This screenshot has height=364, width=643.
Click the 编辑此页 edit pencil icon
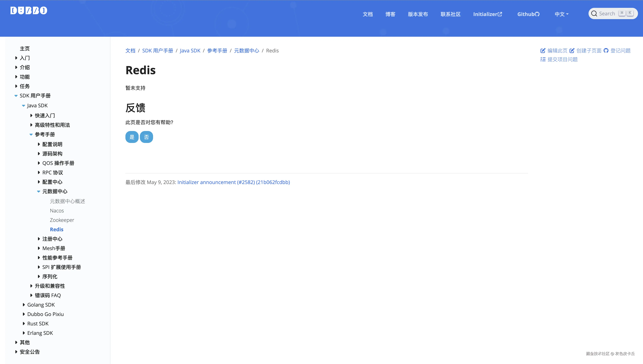pyautogui.click(x=543, y=51)
